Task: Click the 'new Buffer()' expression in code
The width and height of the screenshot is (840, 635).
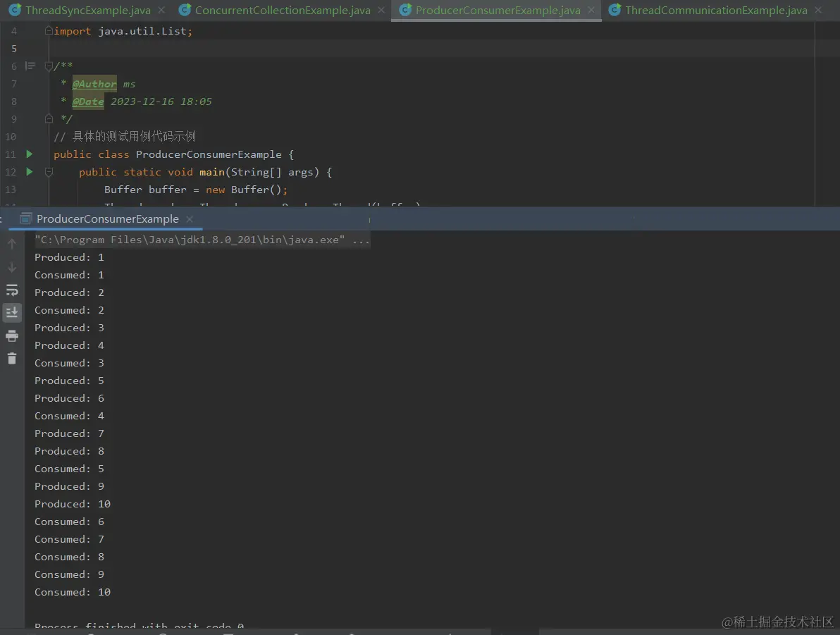Action: coord(245,190)
